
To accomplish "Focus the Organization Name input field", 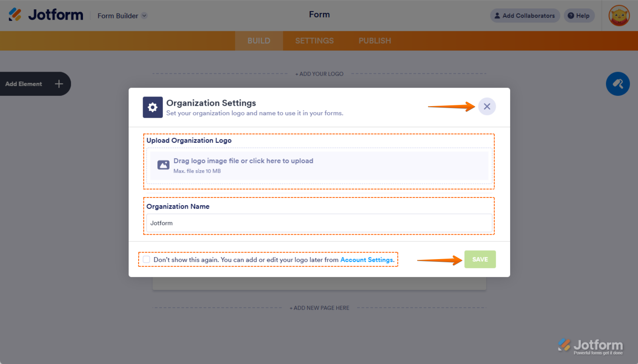I will click(319, 223).
